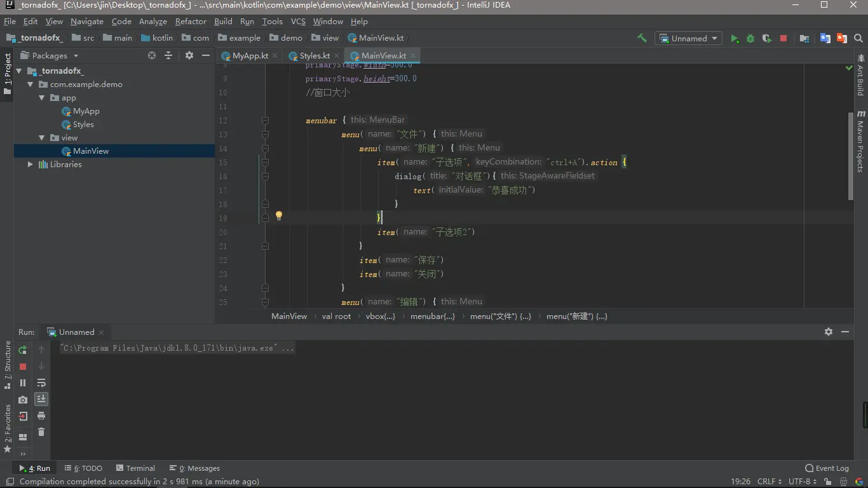The height and width of the screenshot is (488, 868).
Task: Collapse the view package node
Action: click(42, 137)
